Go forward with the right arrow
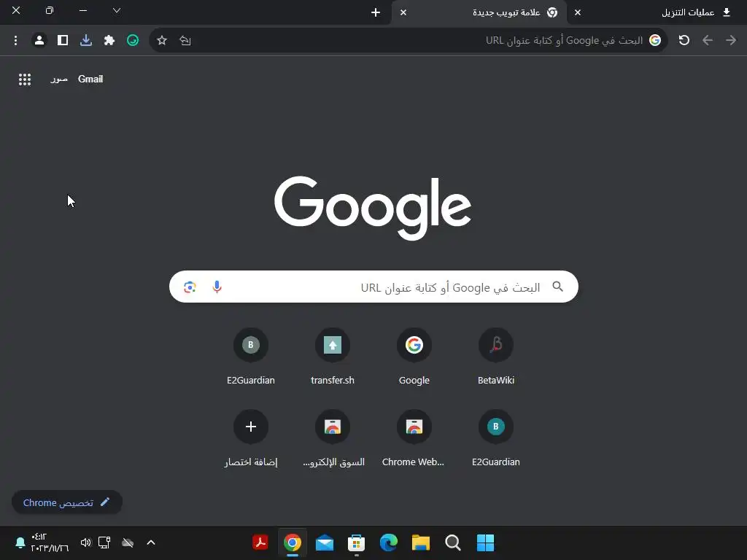Image resolution: width=747 pixels, height=560 pixels. (x=731, y=41)
